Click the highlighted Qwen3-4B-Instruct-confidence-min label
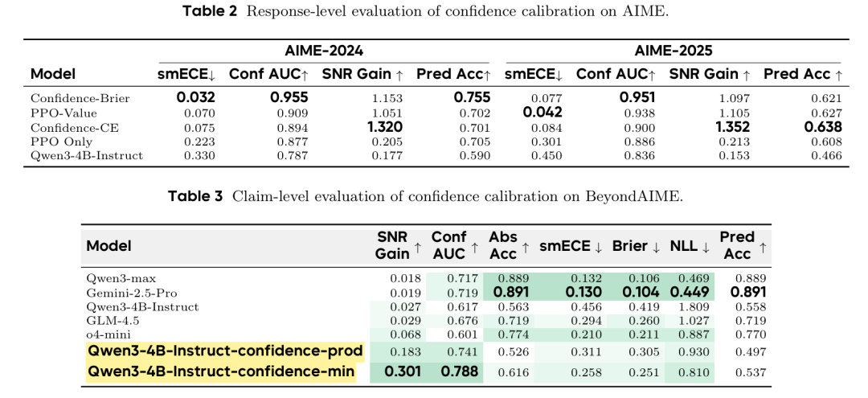Image resolution: width=868 pixels, height=398 pixels. click(221, 371)
